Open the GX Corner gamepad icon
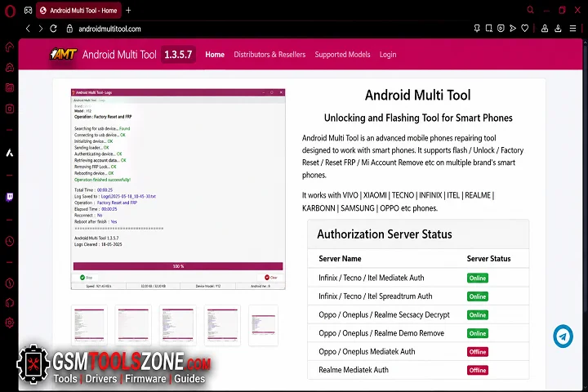This screenshot has width=588, height=392. point(28,11)
